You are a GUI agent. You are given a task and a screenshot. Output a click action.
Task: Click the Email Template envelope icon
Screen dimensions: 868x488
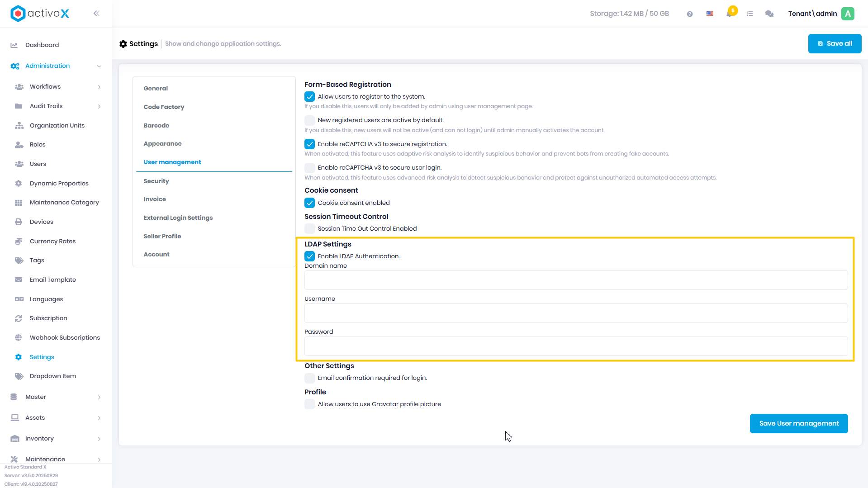(19, 280)
